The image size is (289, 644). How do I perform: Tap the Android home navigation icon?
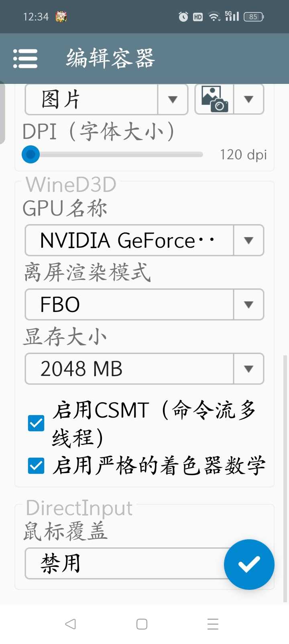pyautogui.click(x=142, y=624)
